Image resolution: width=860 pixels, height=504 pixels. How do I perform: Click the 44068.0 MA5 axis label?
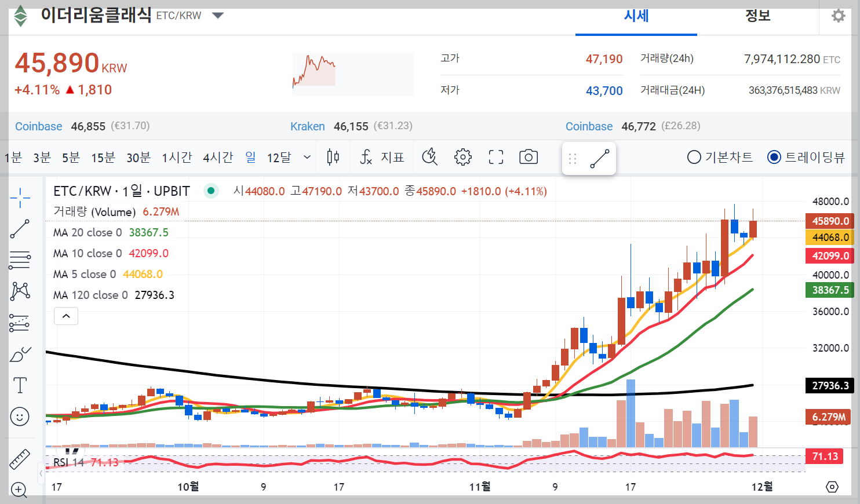[829, 237]
